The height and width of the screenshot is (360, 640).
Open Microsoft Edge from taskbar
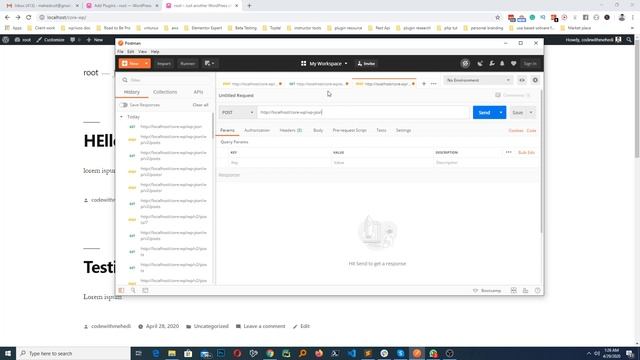(x=156, y=353)
